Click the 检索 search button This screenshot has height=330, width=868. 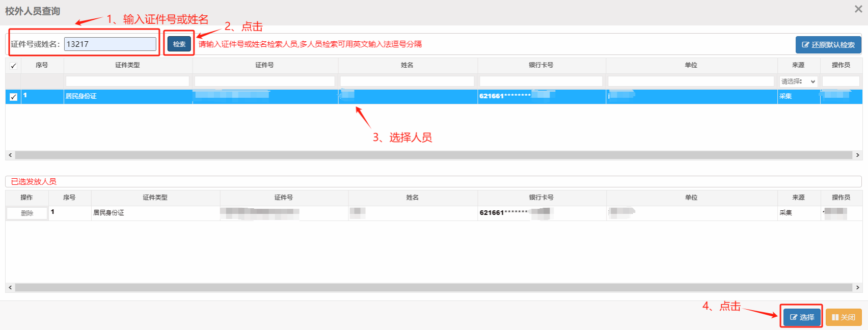tap(179, 44)
